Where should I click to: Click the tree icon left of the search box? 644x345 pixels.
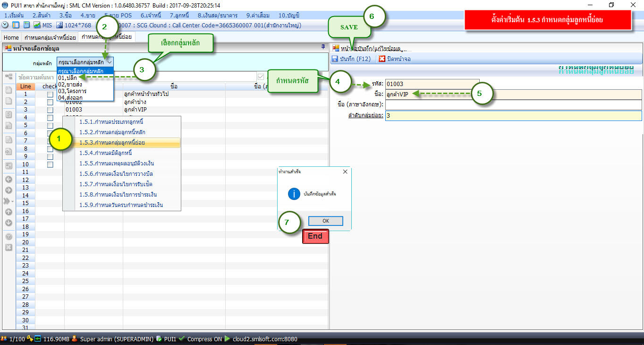point(8,76)
